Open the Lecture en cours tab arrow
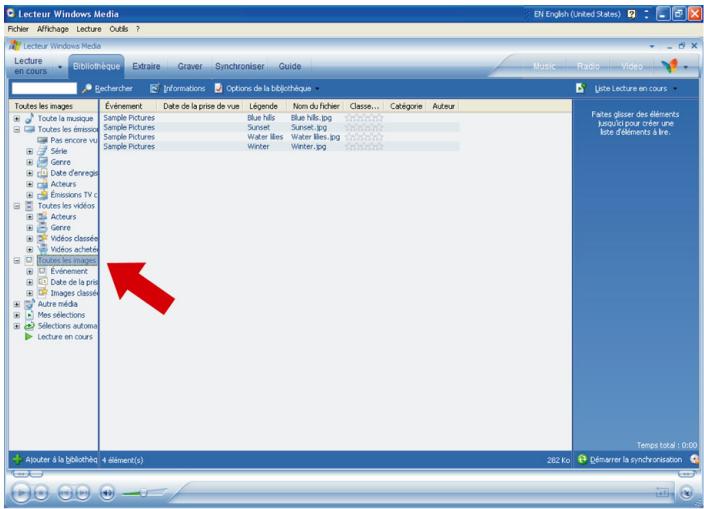The width and height of the screenshot is (704, 509). pyautogui.click(x=60, y=67)
